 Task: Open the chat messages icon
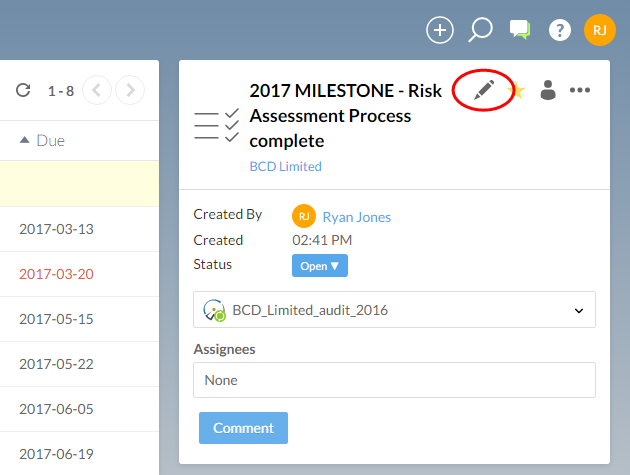point(520,30)
